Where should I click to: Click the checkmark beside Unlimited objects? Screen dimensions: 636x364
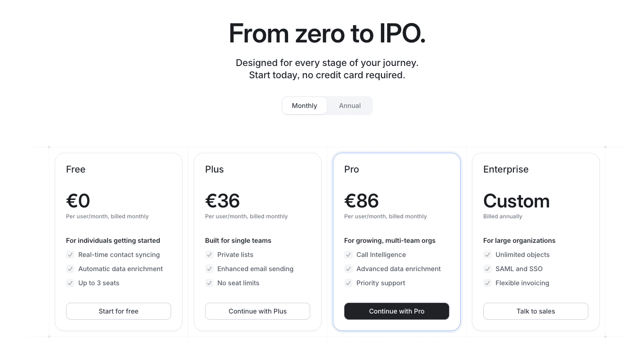tap(487, 255)
